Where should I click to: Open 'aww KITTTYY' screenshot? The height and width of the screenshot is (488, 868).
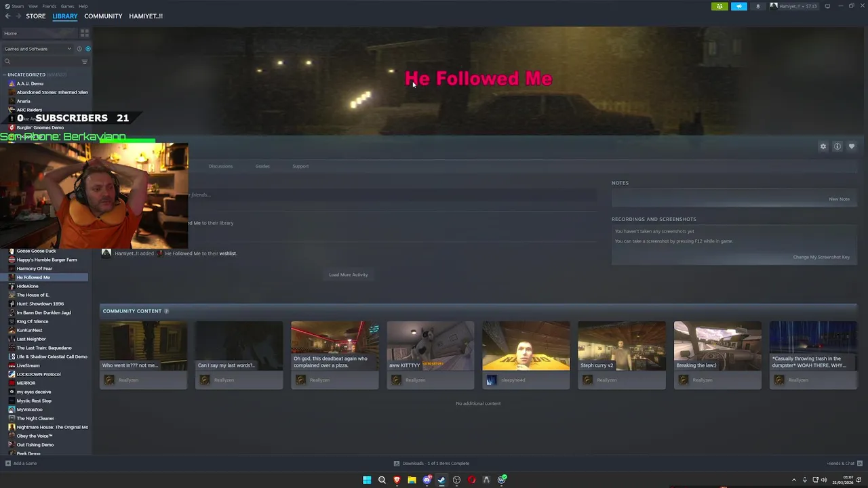[431, 346]
